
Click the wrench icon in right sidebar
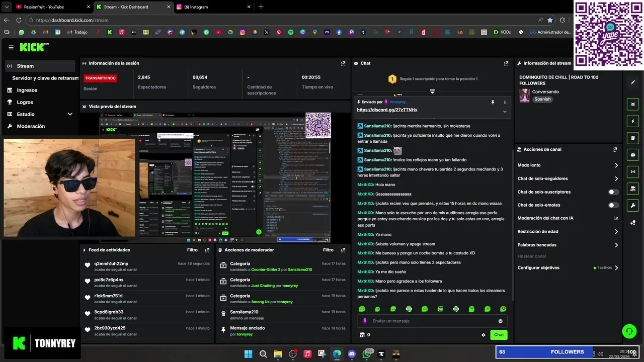coord(633,205)
